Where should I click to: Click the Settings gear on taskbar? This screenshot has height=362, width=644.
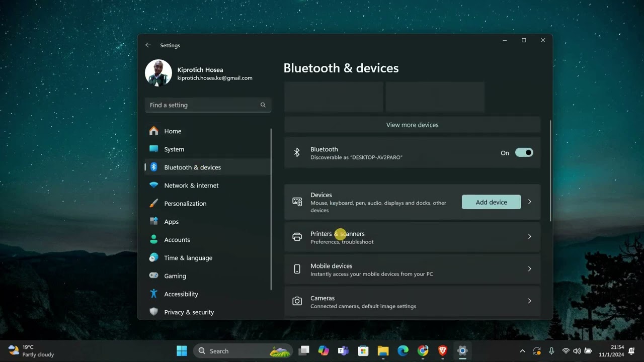point(462,351)
